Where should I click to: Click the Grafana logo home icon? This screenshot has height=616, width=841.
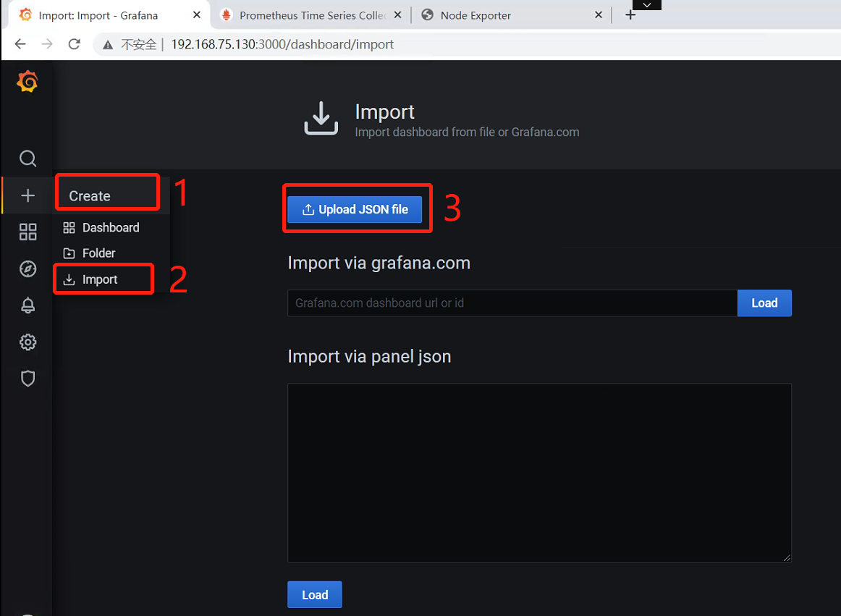pyautogui.click(x=28, y=83)
